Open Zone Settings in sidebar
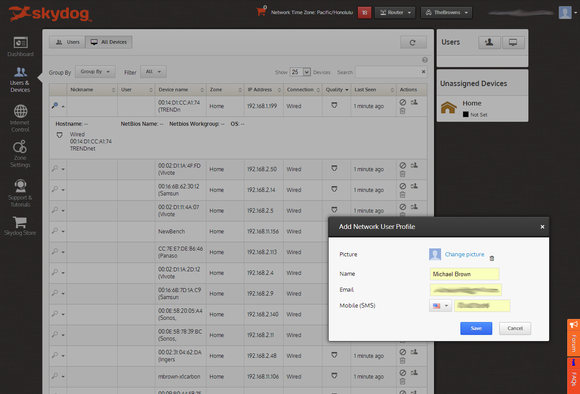The image size is (580, 394). click(x=20, y=154)
